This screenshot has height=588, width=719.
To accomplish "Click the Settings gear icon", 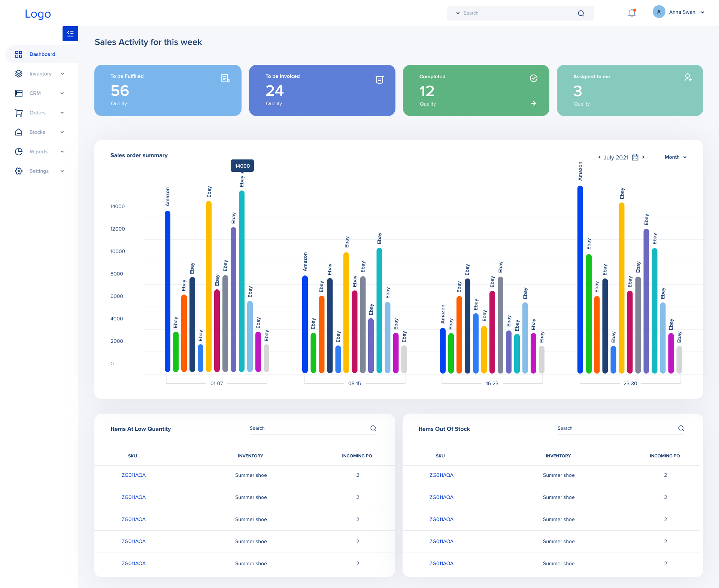I will [19, 171].
